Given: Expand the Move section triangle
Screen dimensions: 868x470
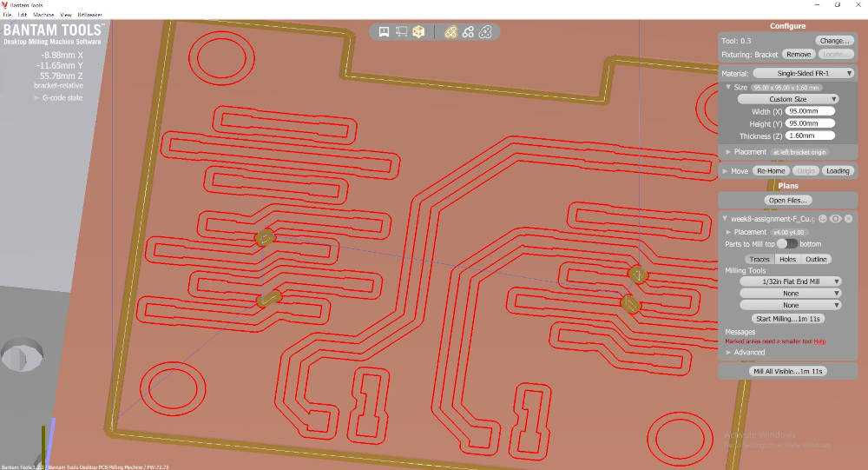Looking at the screenshot, I should click(725, 171).
